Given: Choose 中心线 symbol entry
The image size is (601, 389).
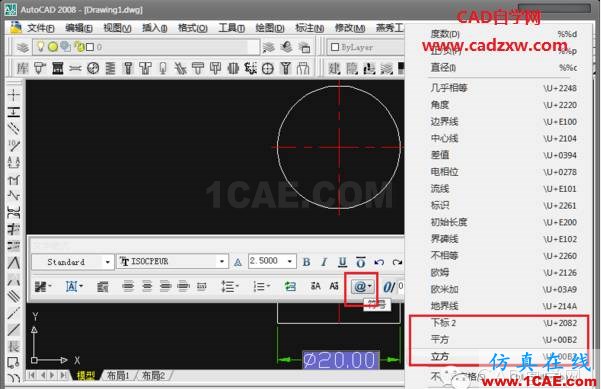Looking at the screenshot, I should (x=503, y=138).
